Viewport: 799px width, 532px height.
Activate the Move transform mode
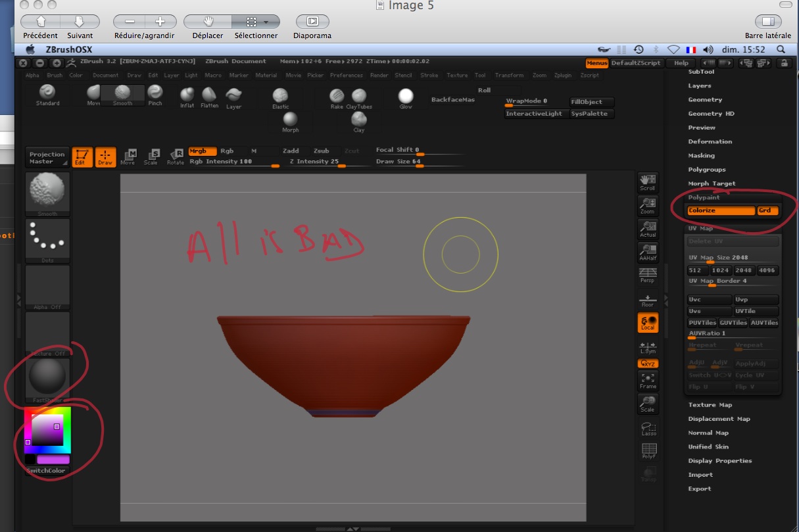tap(128, 157)
